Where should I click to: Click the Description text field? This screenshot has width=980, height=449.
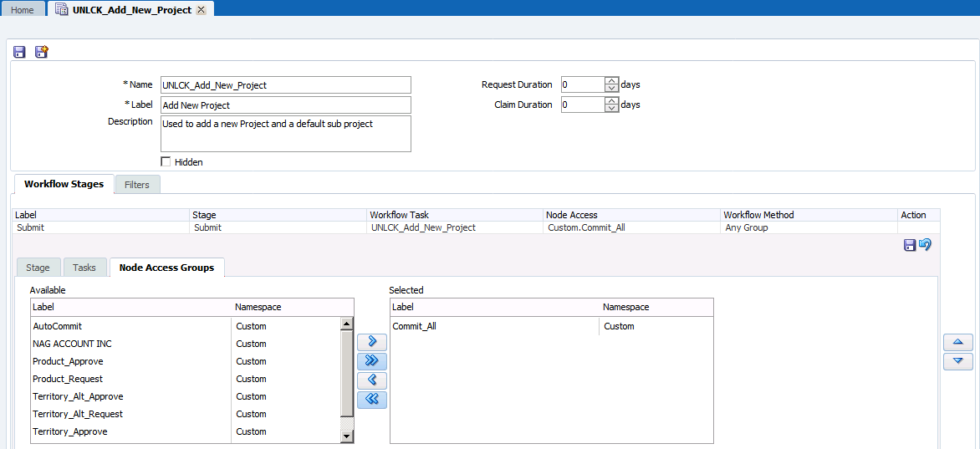tap(285, 134)
